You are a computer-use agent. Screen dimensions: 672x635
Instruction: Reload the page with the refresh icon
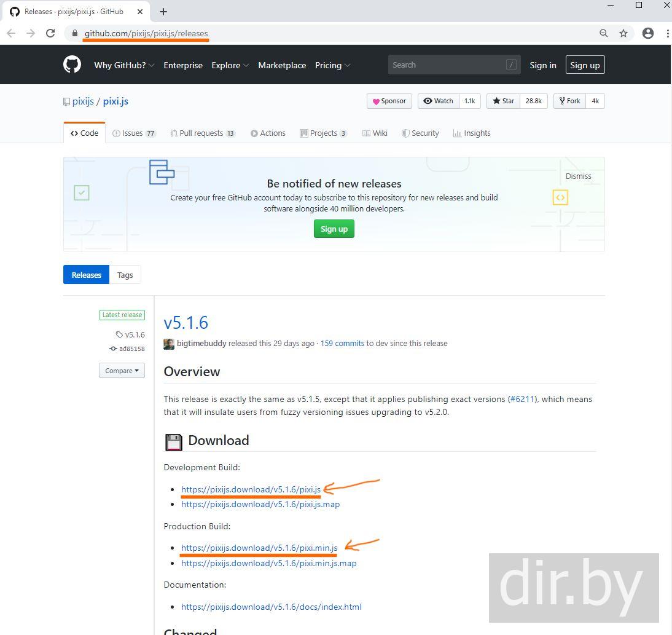coord(50,33)
